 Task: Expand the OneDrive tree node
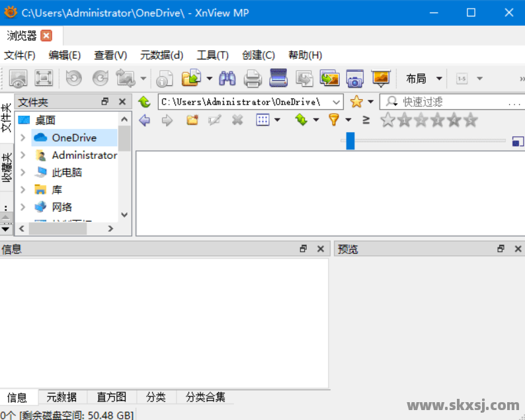(x=22, y=138)
